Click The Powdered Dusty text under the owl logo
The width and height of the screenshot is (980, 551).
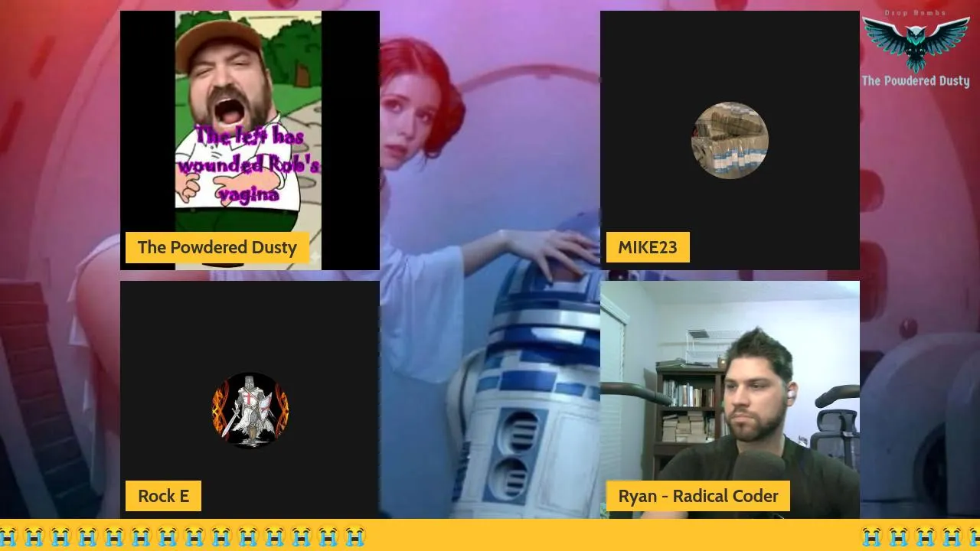coord(916,81)
